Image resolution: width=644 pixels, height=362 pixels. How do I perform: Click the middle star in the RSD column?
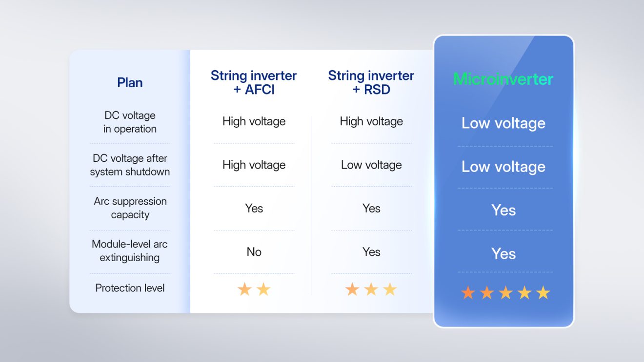click(371, 289)
